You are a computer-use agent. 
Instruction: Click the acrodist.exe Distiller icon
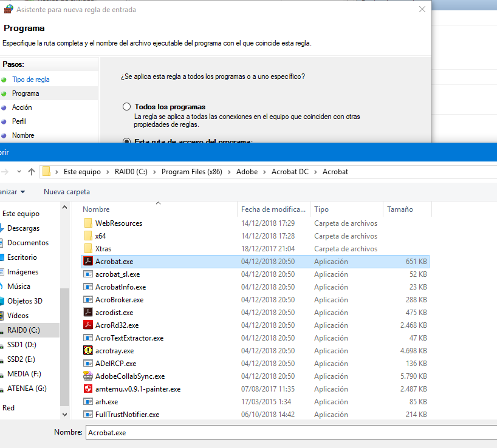[88, 312]
